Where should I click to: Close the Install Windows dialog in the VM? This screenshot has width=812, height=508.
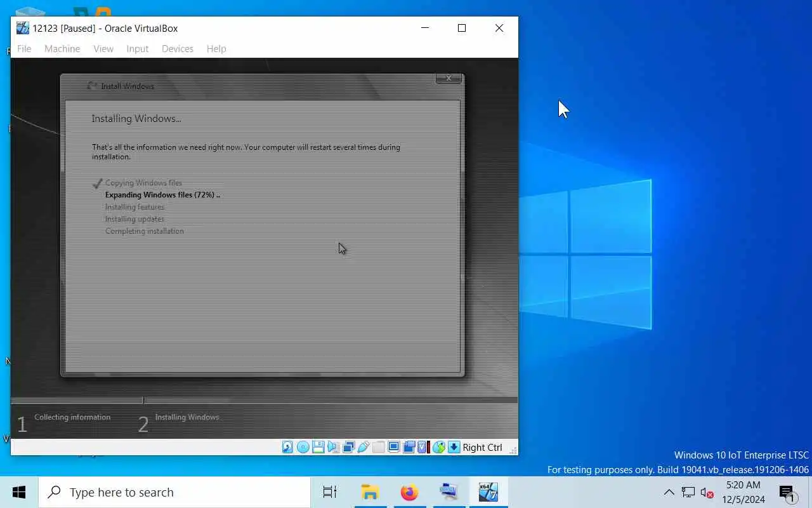(x=449, y=78)
